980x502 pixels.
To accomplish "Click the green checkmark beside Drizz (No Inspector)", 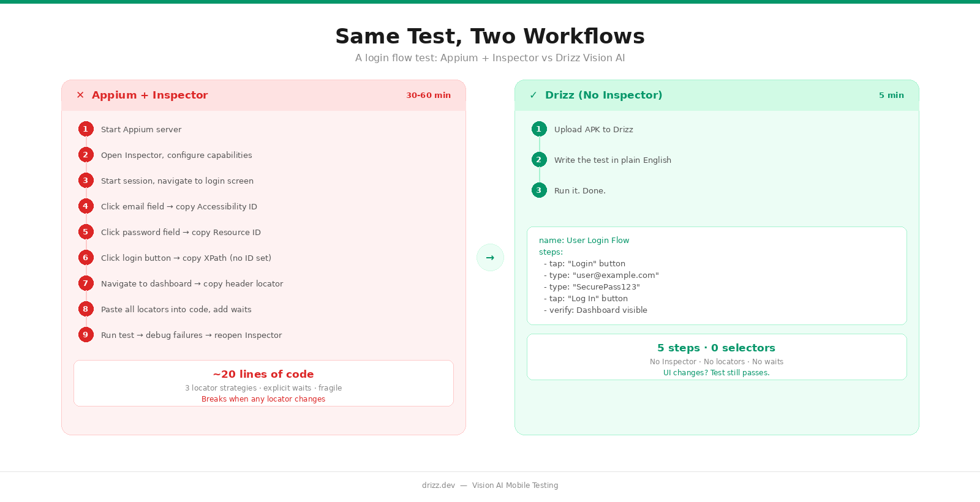I will point(533,95).
